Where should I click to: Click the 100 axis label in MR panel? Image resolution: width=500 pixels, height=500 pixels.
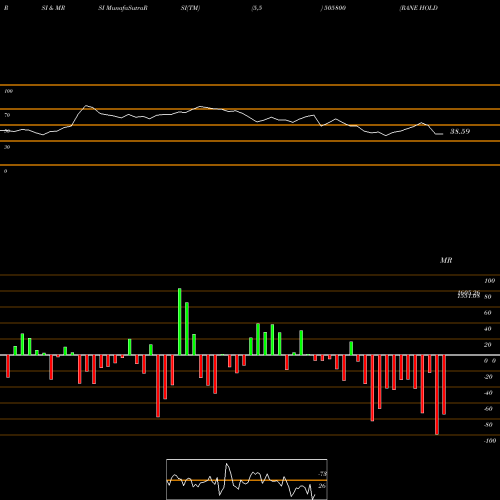click(x=490, y=281)
